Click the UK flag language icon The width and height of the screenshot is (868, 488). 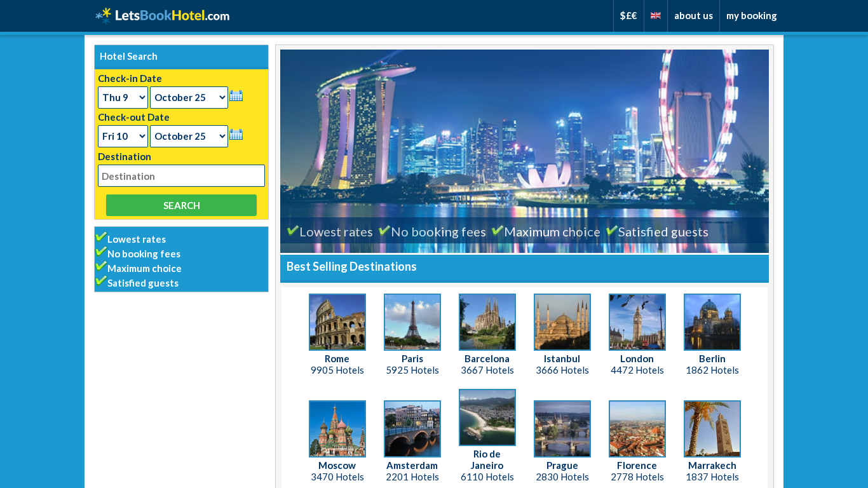coord(655,16)
